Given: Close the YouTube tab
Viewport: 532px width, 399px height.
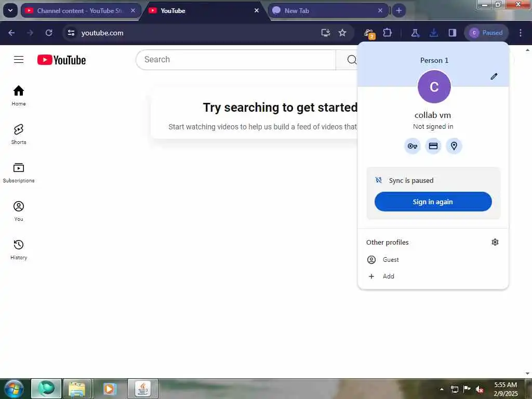Looking at the screenshot, I should coord(257,10).
